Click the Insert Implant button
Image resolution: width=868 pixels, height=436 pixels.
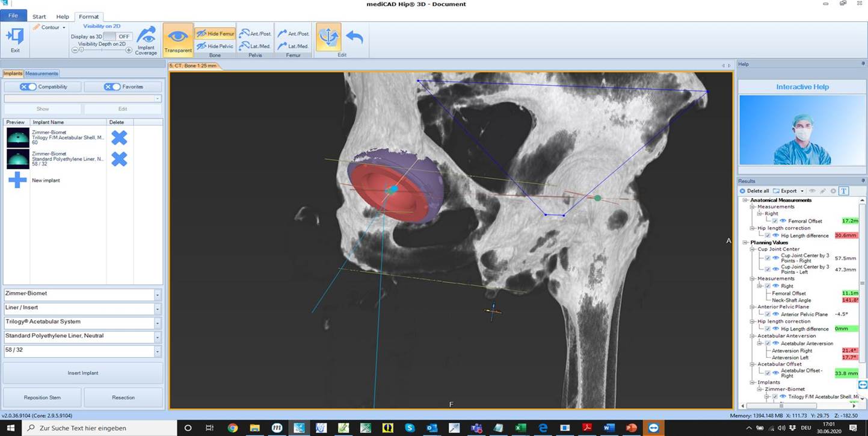83,373
